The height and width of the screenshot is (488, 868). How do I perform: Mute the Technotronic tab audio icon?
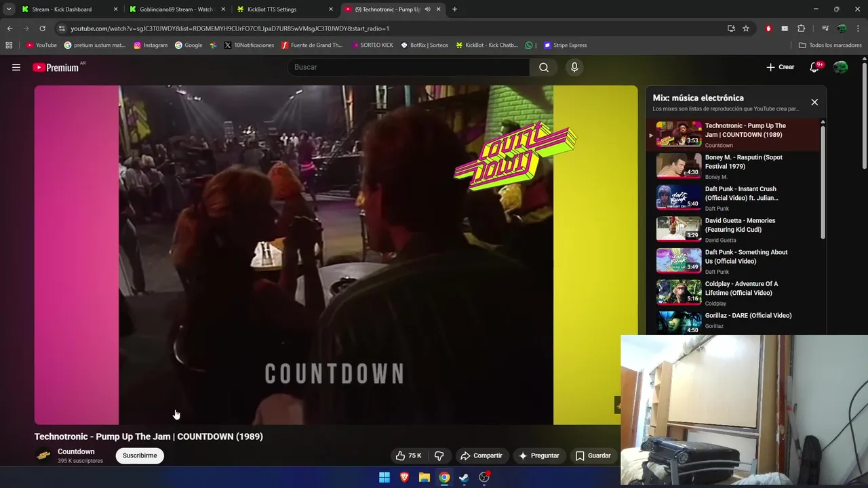(x=427, y=9)
